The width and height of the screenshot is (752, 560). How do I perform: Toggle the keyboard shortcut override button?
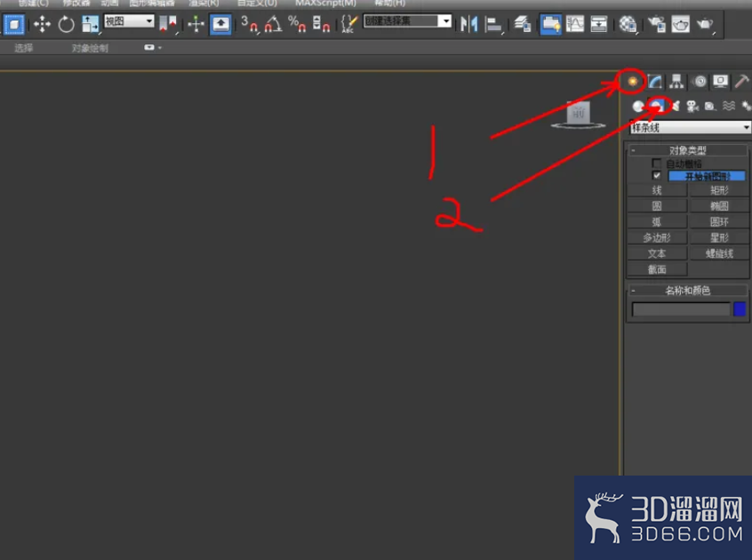tap(220, 24)
